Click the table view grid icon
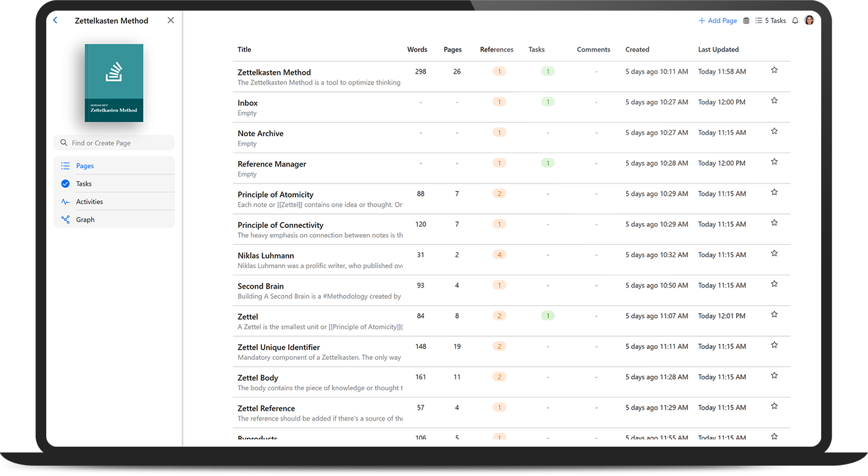Viewport: 868px width, 476px height. coord(746,21)
